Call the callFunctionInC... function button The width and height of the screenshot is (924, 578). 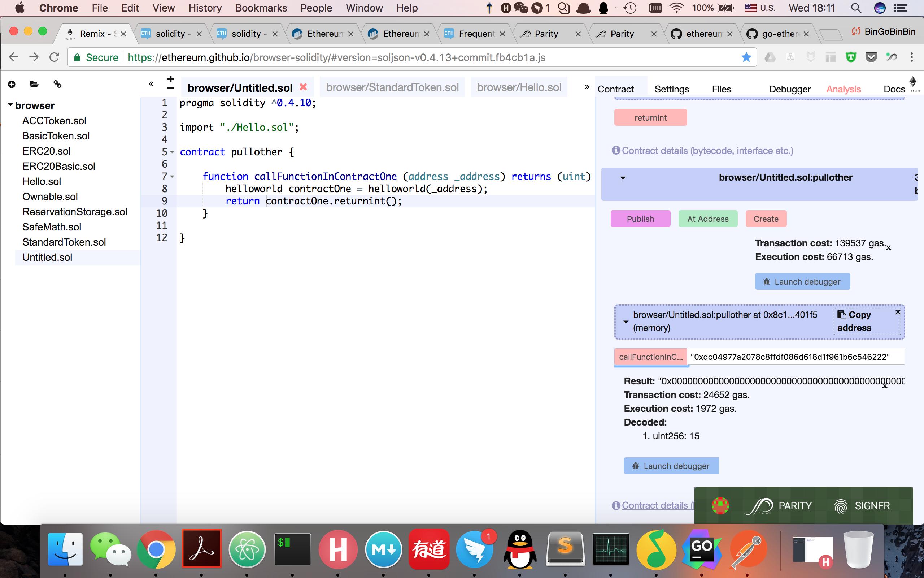[651, 357]
